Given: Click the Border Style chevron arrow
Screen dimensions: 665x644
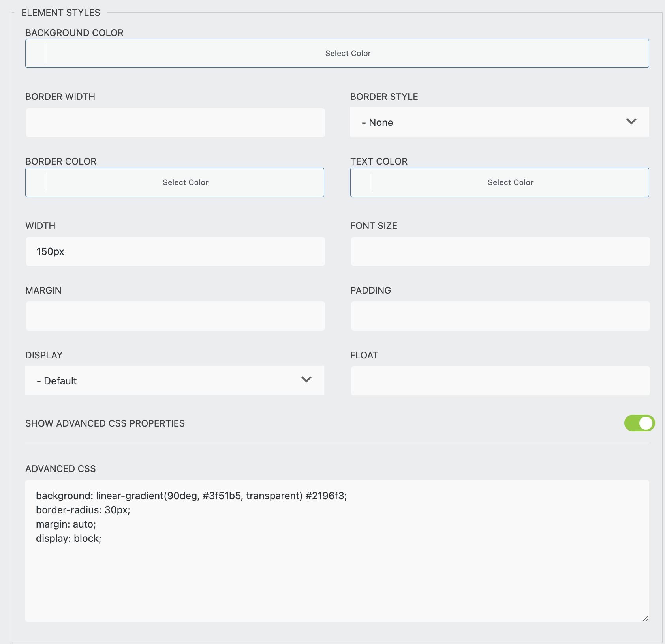Looking at the screenshot, I should pyautogui.click(x=631, y=122).
